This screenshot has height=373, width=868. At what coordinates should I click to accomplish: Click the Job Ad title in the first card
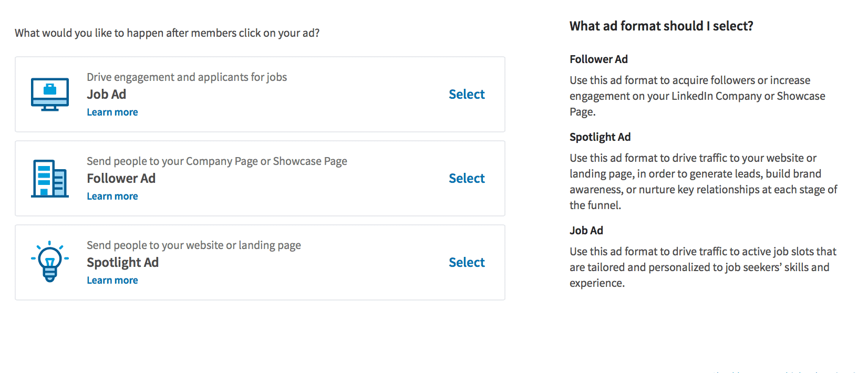[107, 94]
